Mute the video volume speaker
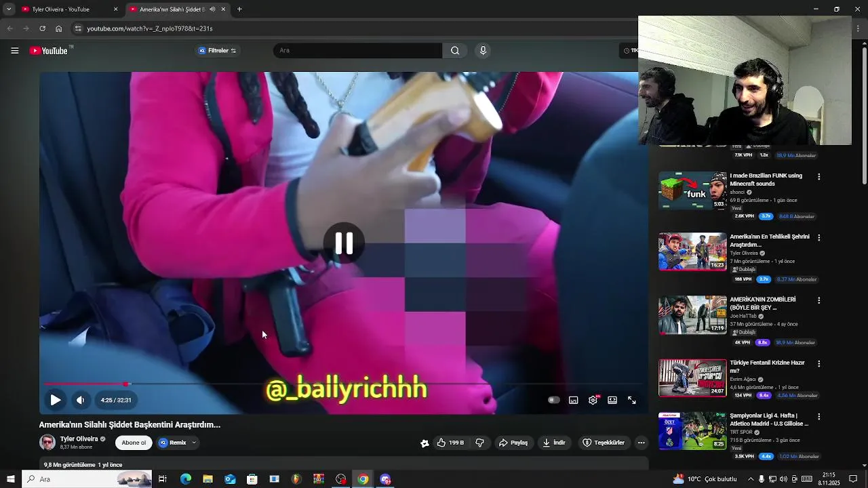Image resolution: width=868 pixels, height=488 pixels. (x=80, y=400)
